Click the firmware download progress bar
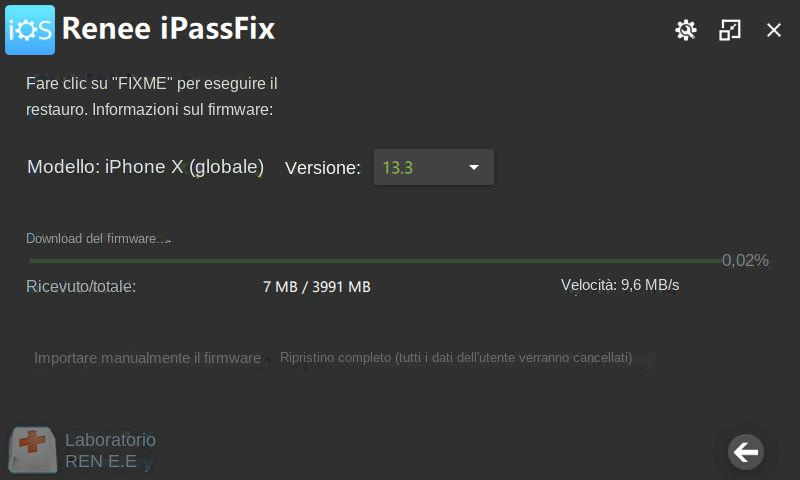This screenshot has width=800, height=480. [376, 261]
